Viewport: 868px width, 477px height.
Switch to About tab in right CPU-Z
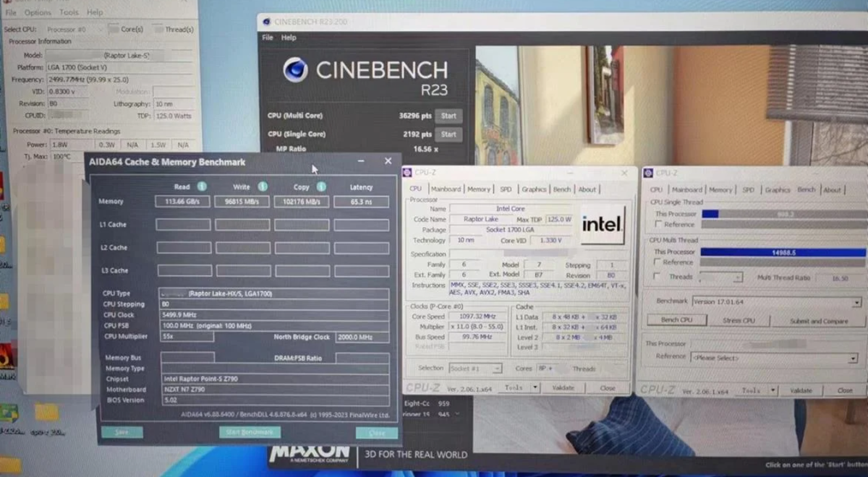[x=832, y=190]
